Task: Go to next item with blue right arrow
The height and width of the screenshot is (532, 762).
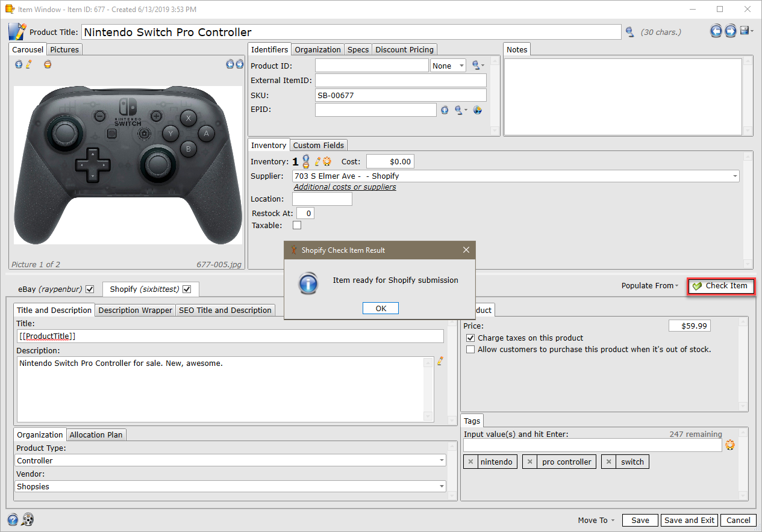Action: pos(730,31)
